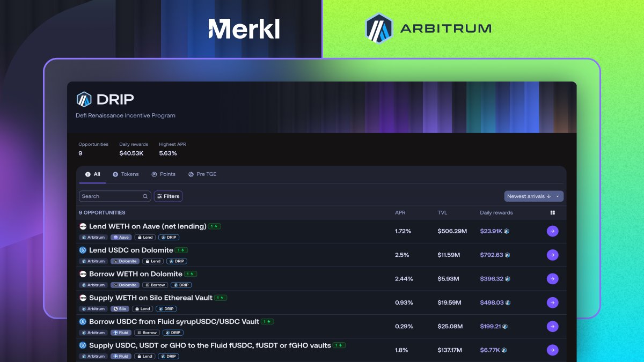
Task: Click the USDC token icon on Dolomite row
Action: click(x=82, y=250)
